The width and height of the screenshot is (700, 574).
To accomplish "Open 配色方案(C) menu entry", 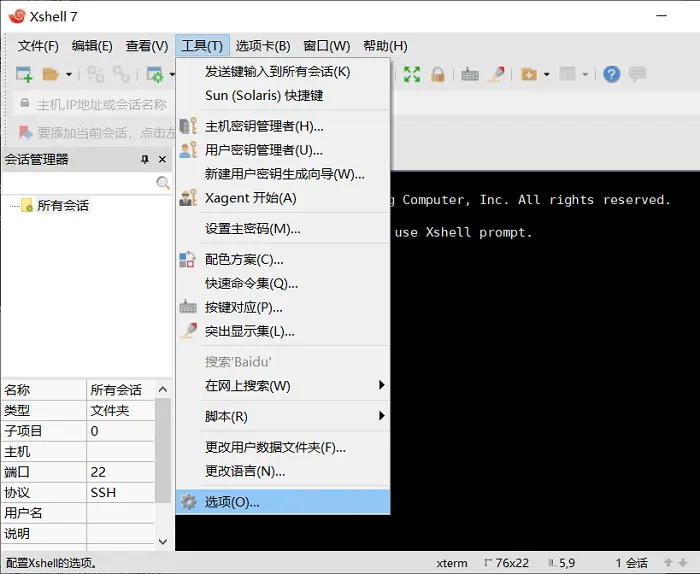I will [x=283, y=259].
